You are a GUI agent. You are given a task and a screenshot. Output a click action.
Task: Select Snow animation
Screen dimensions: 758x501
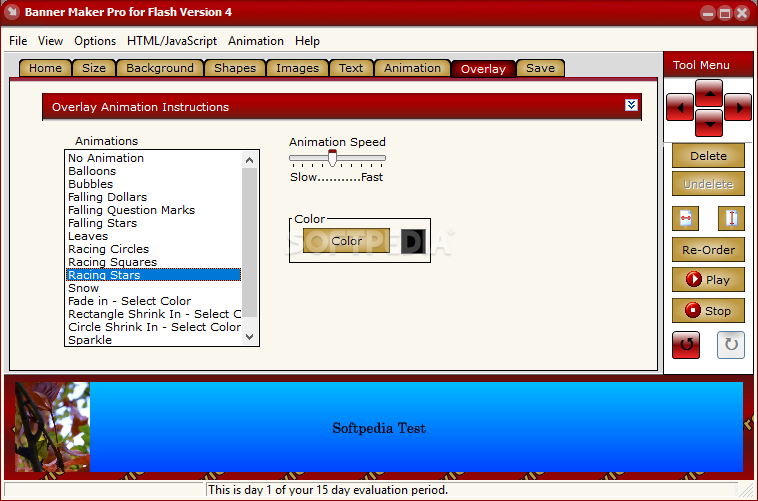pyautogui.click(x=153, y=288)
